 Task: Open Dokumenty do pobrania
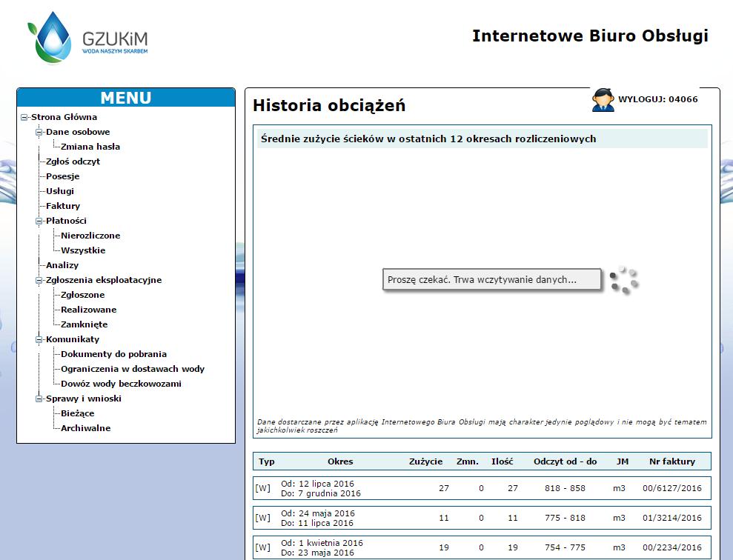click(113, 355)
